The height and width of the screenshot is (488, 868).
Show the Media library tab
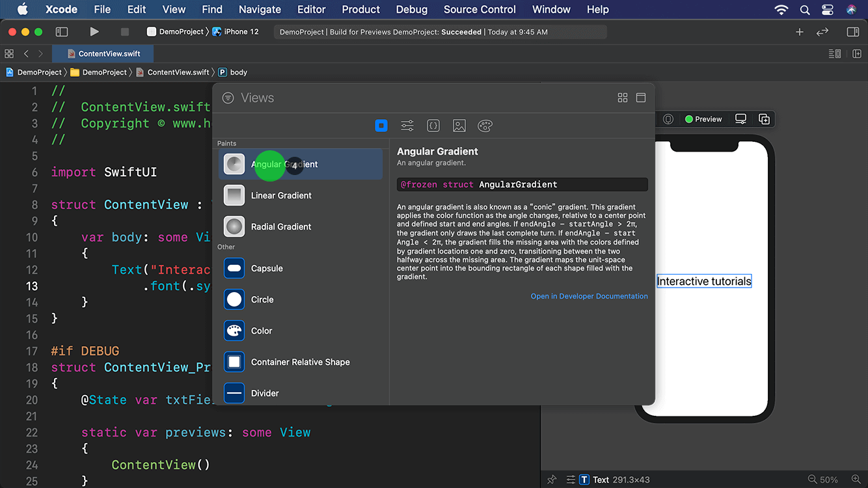(459, 126)
